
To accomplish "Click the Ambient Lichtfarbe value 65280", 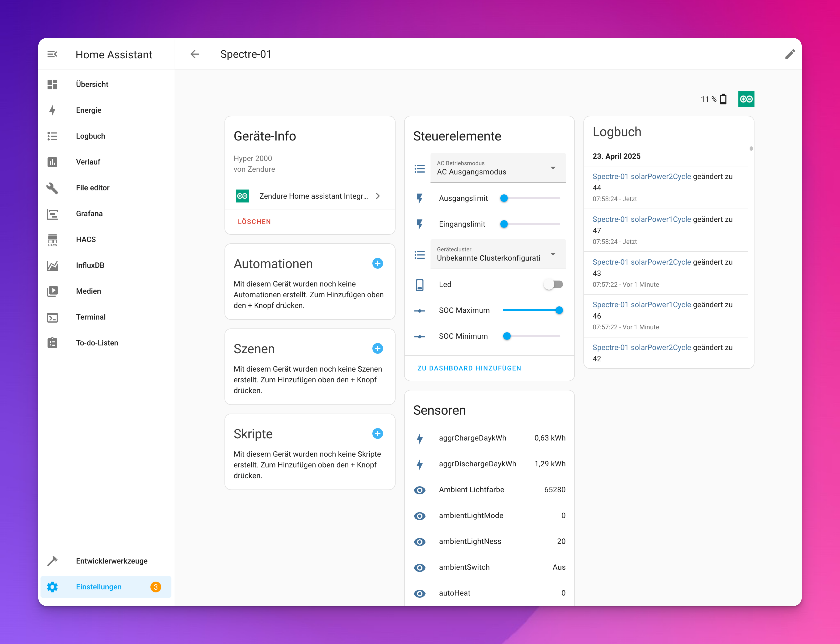I will pyautogui.click(x=554, y=490).
